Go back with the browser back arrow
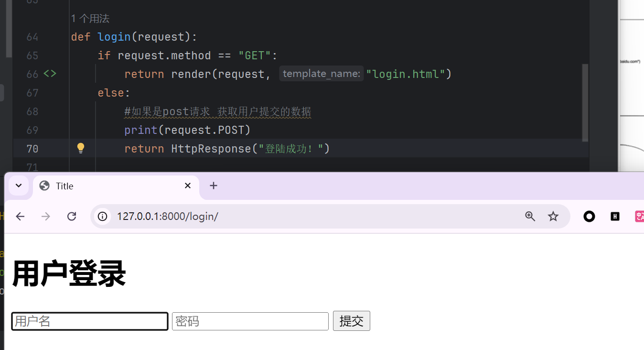Screen dimensions: 644x350 [20, 217]
